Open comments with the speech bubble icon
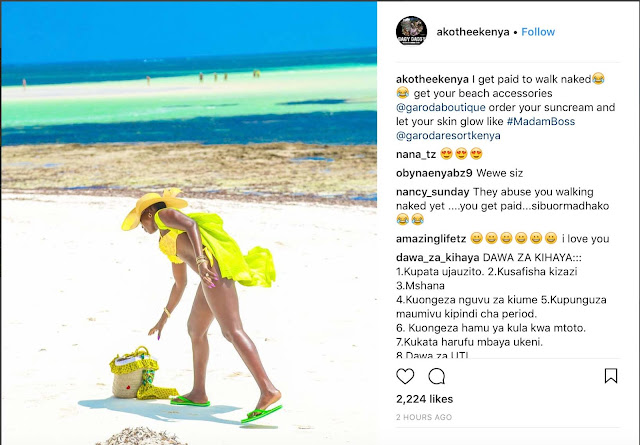 436,376
